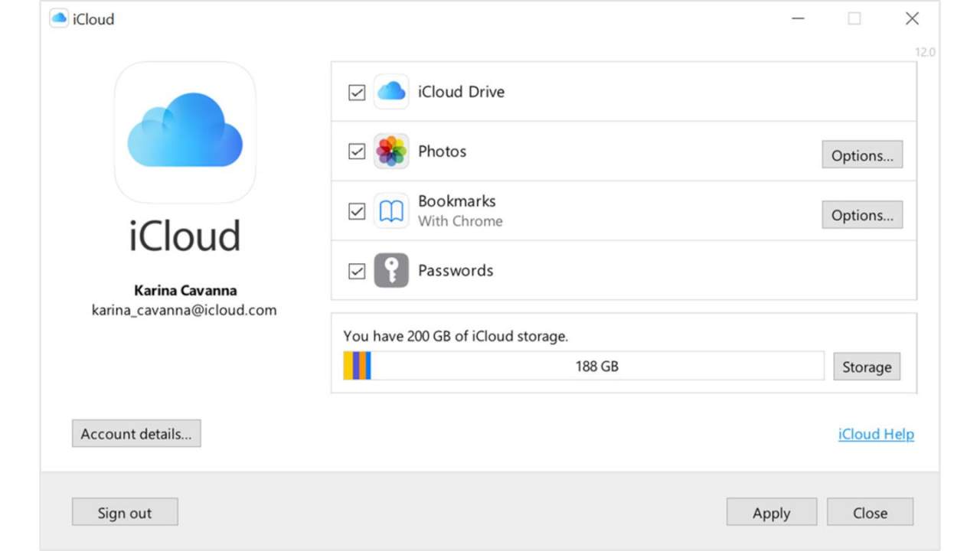This screenshot has width=980, height=551.
Task: Click the version number 12.0
Action: click(925, 52)
